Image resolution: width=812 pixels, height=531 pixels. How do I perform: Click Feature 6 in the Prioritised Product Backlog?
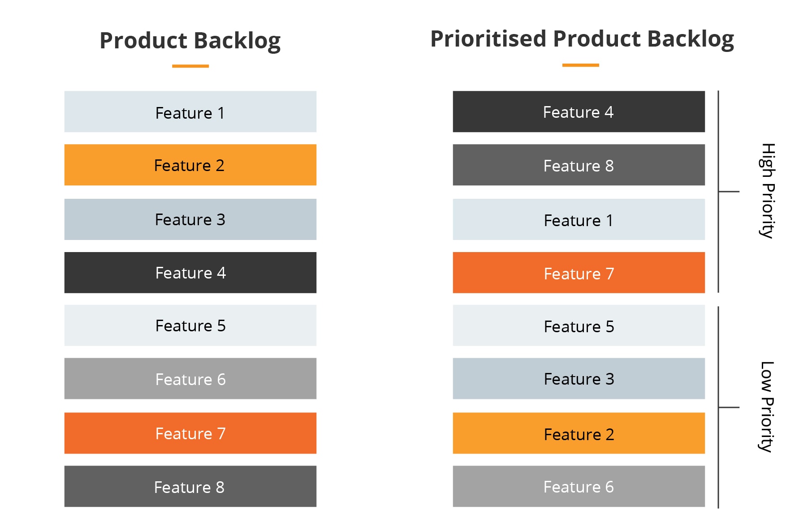(579, 486)
